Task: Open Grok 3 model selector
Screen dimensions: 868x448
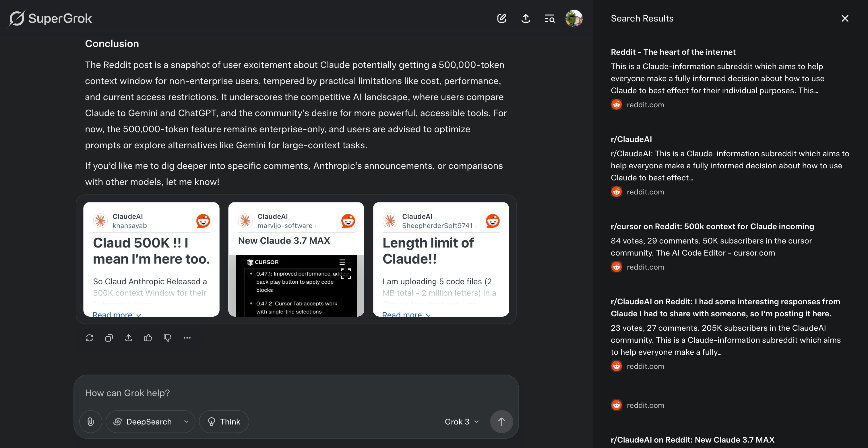Action: point(462,421)
